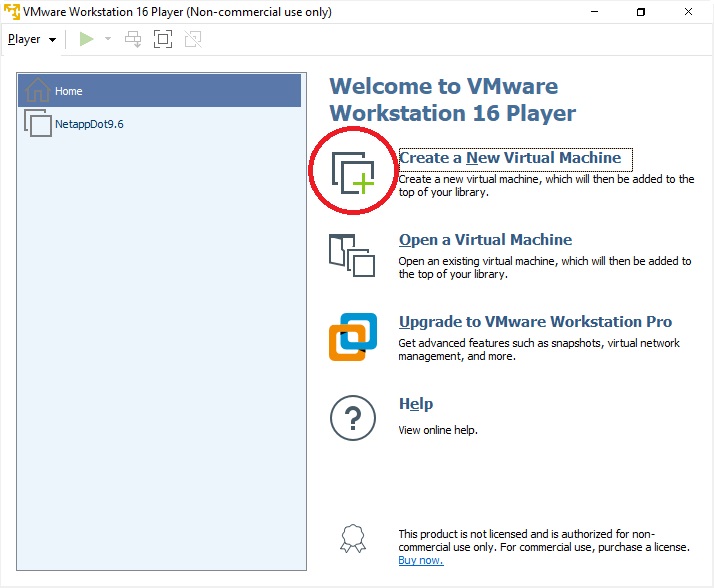Click the license ribbon badge icon
Image resolution: width=714 pixels, height=588 pixels.
[x=353, y=539]
